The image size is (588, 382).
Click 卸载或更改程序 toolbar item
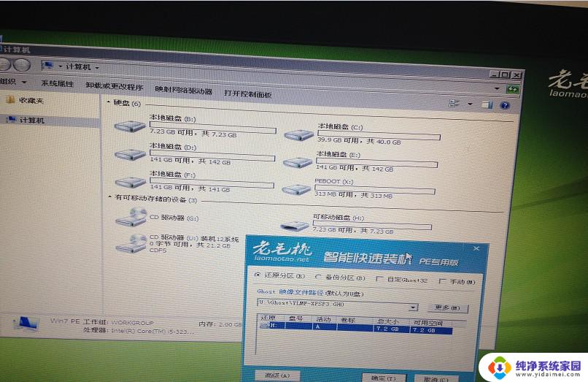[115, 86]
